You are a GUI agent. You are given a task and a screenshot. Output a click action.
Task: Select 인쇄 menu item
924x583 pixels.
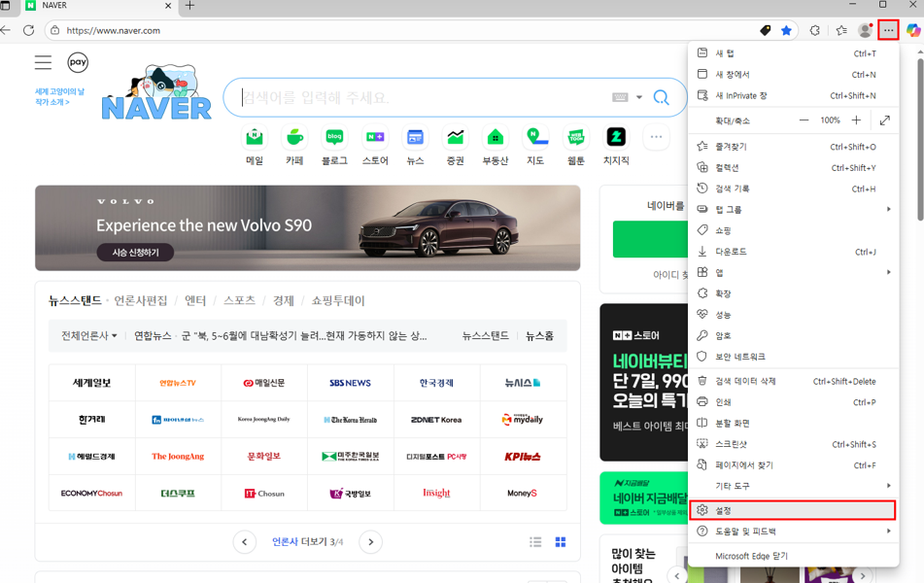(x=793, y=402)
